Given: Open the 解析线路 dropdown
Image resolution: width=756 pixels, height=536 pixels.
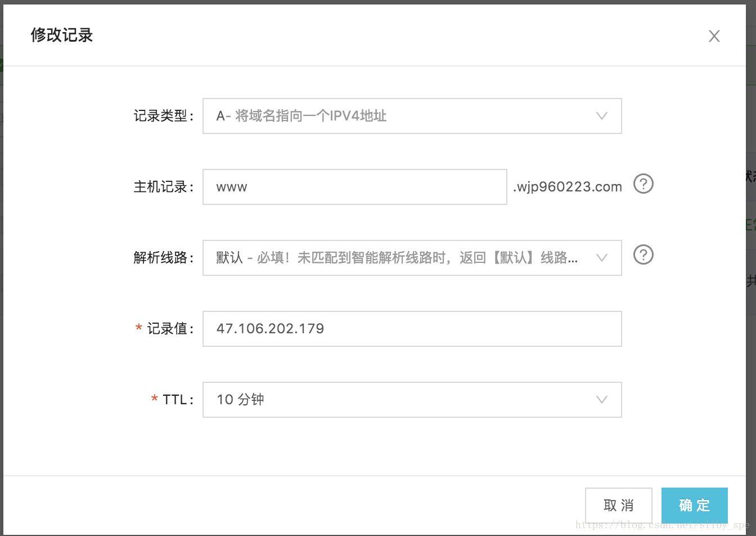Looking at the screenshot, I should 412,258.
